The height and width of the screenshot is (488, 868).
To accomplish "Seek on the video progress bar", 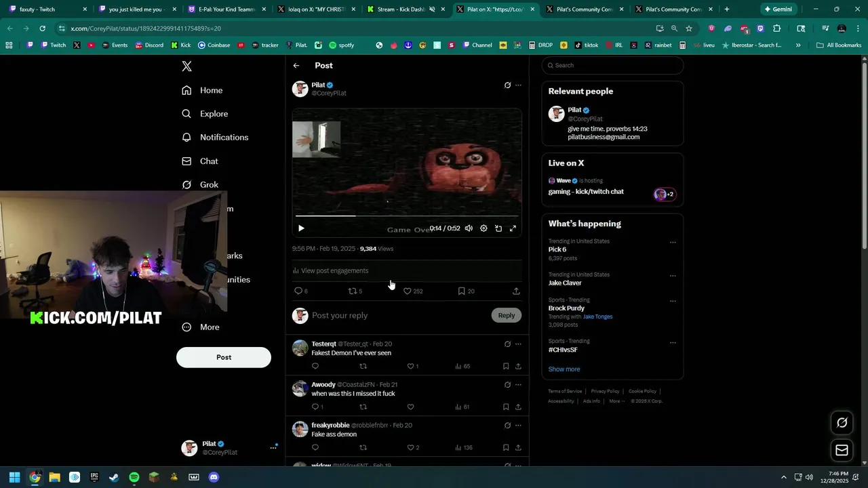I will [x=407, y=216].
